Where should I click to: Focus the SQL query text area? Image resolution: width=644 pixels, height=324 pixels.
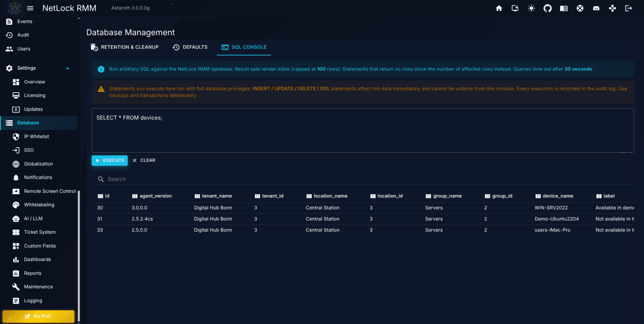pos(363,130)
